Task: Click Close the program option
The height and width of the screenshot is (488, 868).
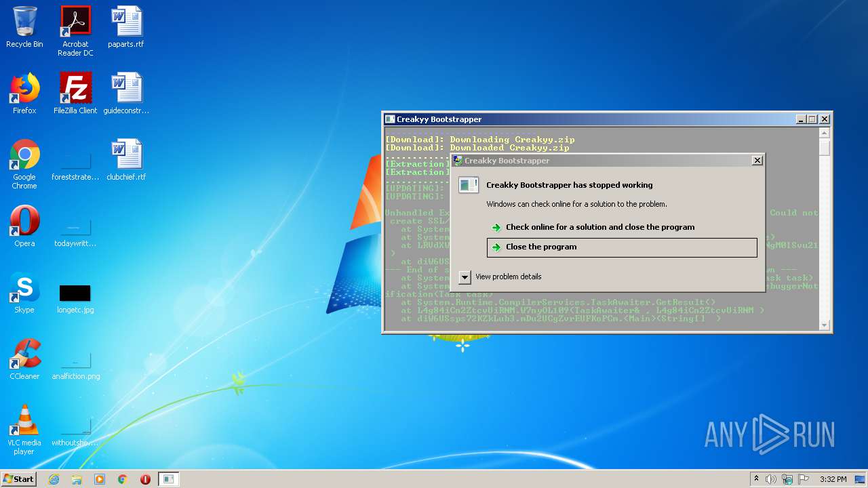Action: click(622, 247)
